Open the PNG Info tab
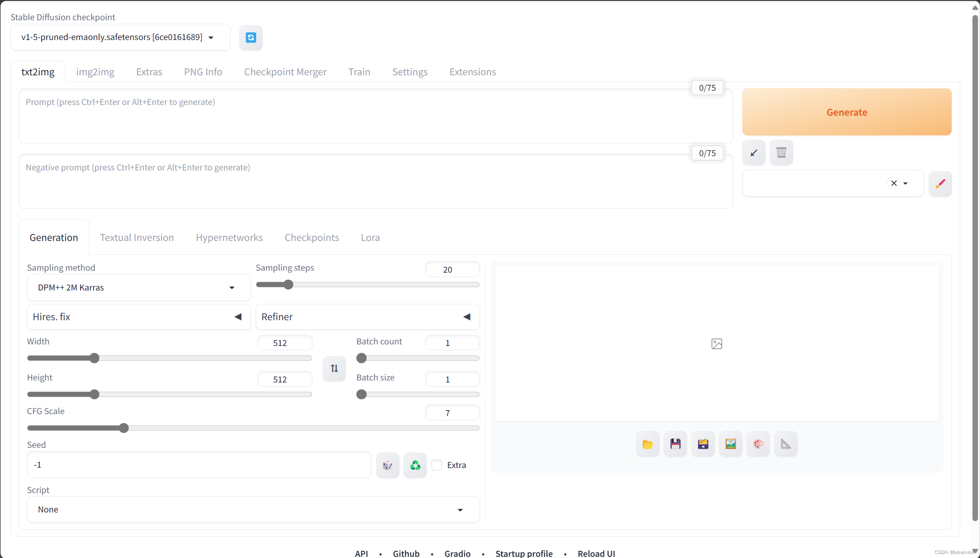This screenshot has height=558, width=980. click(x=203, y=72)
